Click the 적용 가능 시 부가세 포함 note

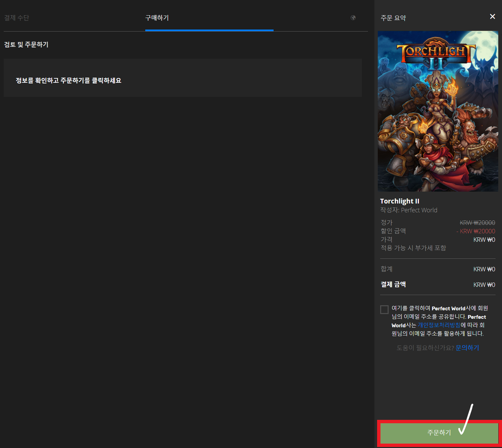coord(413,248)
